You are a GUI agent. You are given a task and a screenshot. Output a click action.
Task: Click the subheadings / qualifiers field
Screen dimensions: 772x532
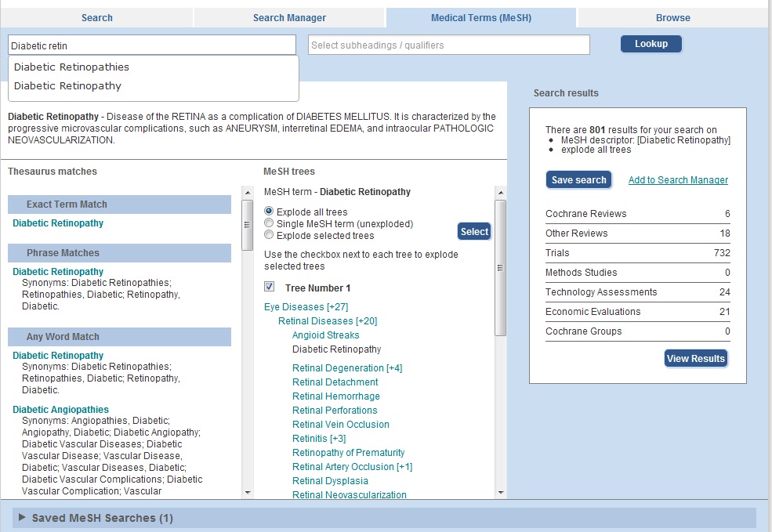click(448, 45)
